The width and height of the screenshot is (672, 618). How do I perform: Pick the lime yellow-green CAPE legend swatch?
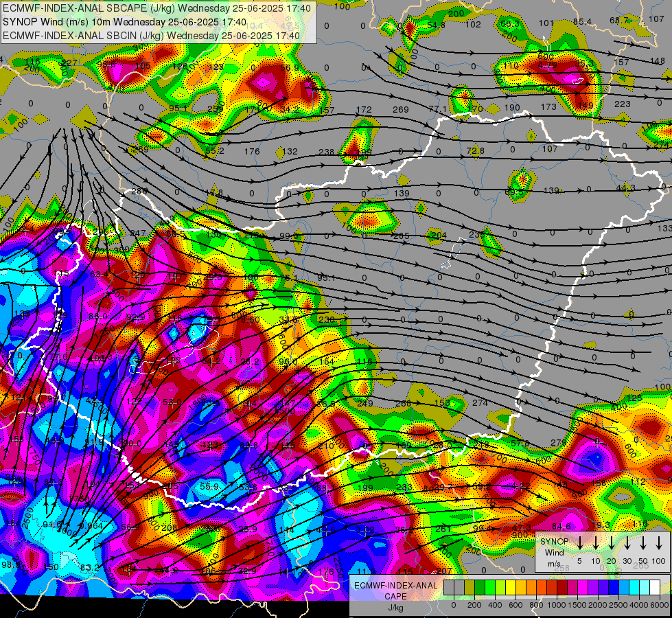coord(500,588)
